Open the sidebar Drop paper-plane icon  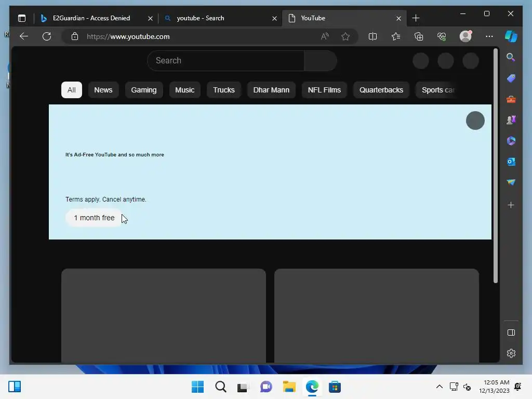(x=511, y=182)
